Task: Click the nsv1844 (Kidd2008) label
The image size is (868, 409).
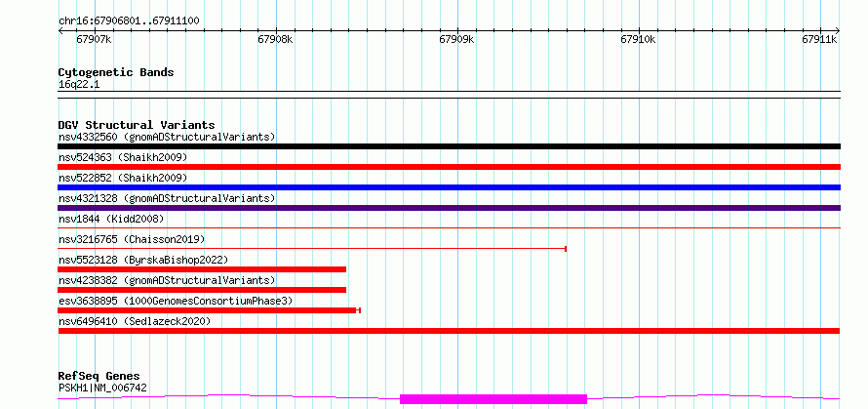Action: 111,219
